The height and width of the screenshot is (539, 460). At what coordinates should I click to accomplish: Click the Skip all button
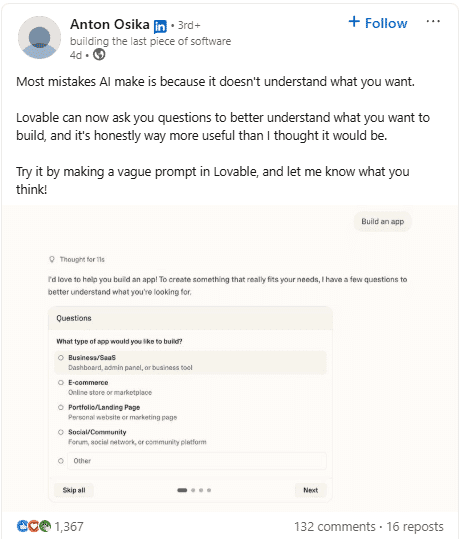coord(74,490)
